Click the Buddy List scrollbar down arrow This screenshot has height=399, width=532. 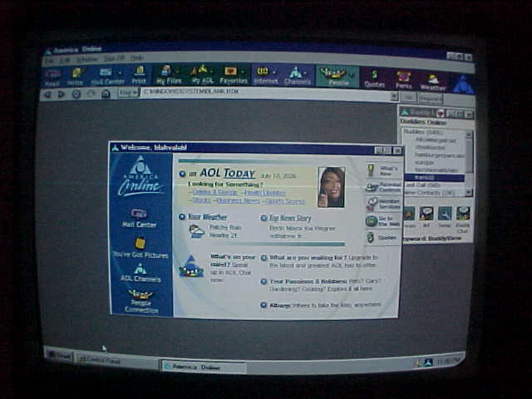click(469, 192)
